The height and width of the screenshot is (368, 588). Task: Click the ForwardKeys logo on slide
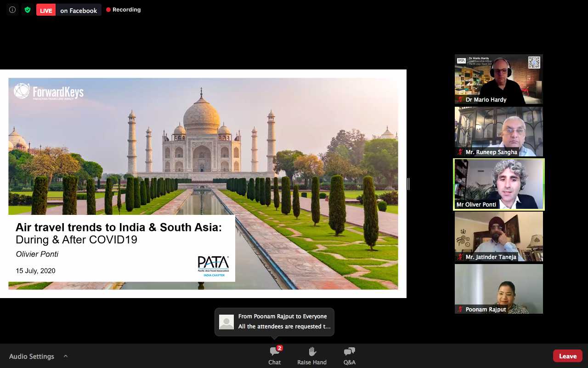click(49, 92)
